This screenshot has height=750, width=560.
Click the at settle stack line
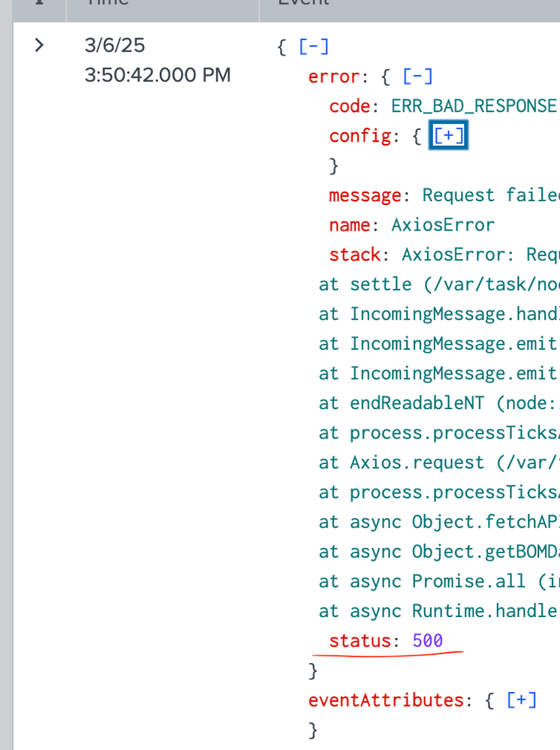pos(439,284)
